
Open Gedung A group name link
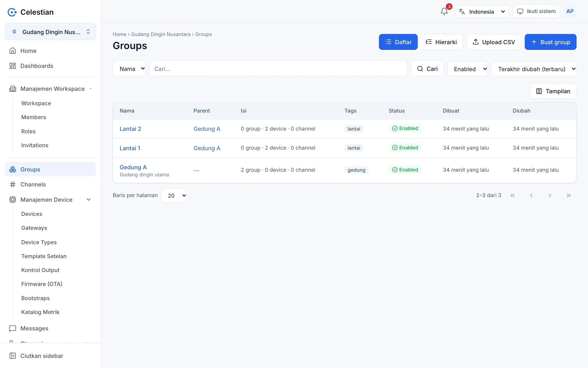click(133, 167)
